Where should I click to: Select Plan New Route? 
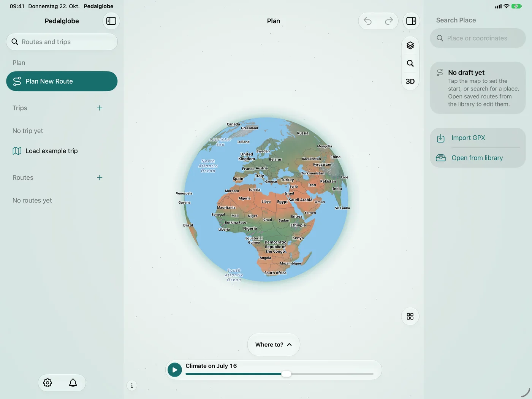(x=62, y=81)
